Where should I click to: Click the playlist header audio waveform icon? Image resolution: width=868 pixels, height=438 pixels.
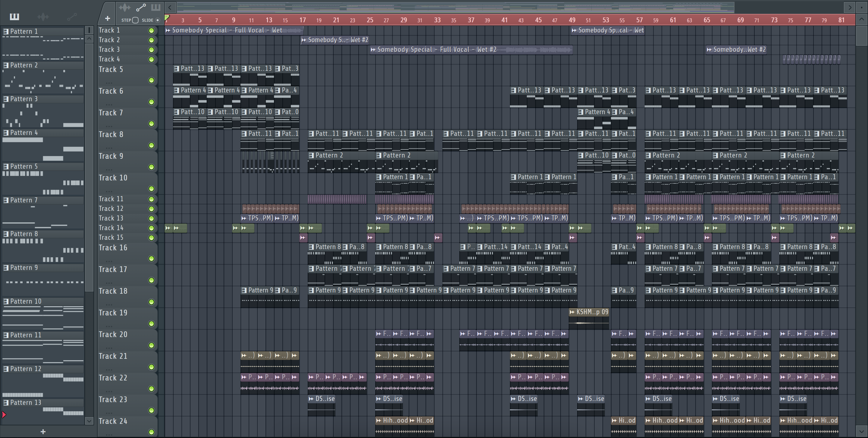(x=125, y=8)
